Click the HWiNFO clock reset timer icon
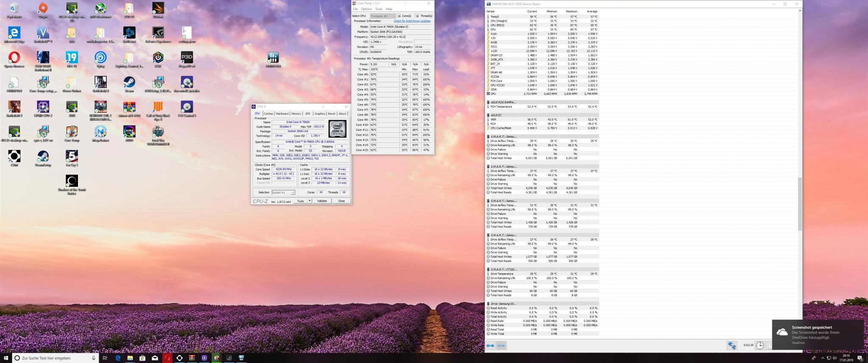Screen dimensions: 868x363 coord(760,346)
